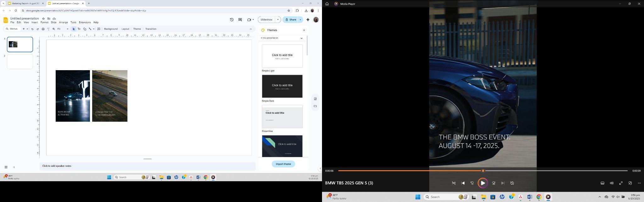This screenshot has height=202, width=644.
Task: Toggle shuffle in Media Player
Action: (x=454, y=183)
